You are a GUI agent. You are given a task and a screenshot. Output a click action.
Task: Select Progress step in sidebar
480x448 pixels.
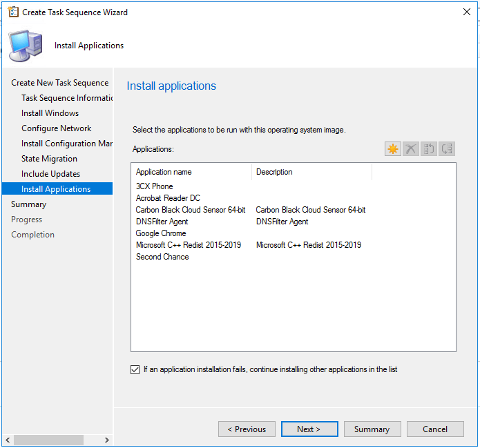(27, 220)
